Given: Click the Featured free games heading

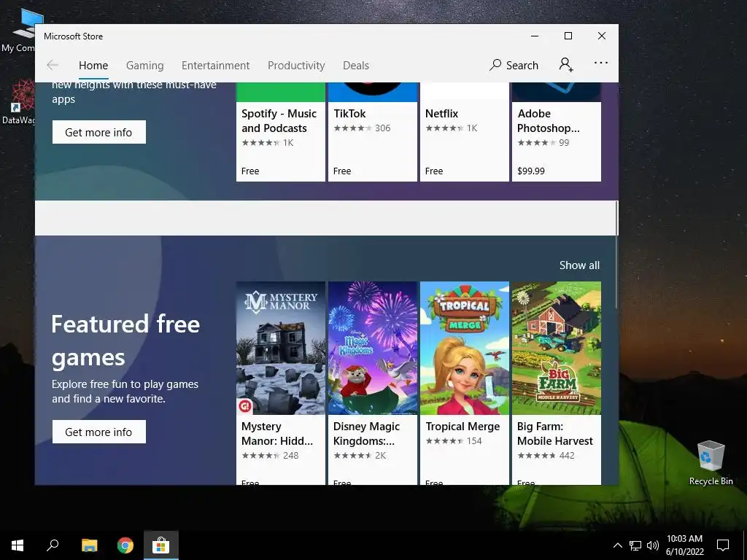Looking at the screenshot, I should pos(125,341).
